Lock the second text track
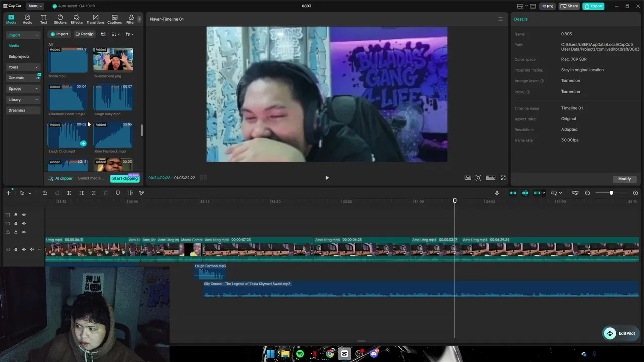 coord(16,223)
